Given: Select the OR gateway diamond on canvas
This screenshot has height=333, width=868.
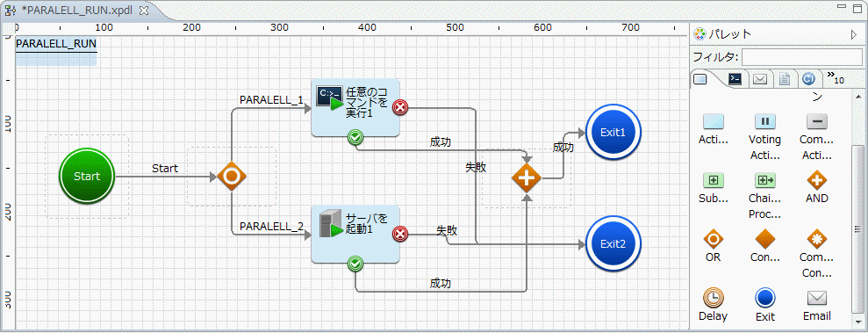Looking at the screenshot, I should pyautogui.click(x=231, y=177).
